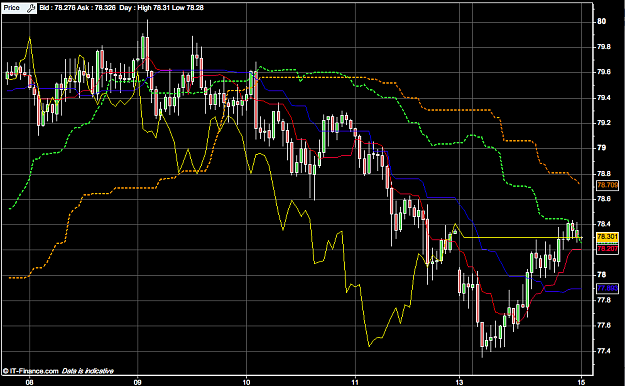Image resolution: width=625 pixels, height=386 pixels.
Task: Click the 11 date axis label
Action: click(x=355, y=382)
